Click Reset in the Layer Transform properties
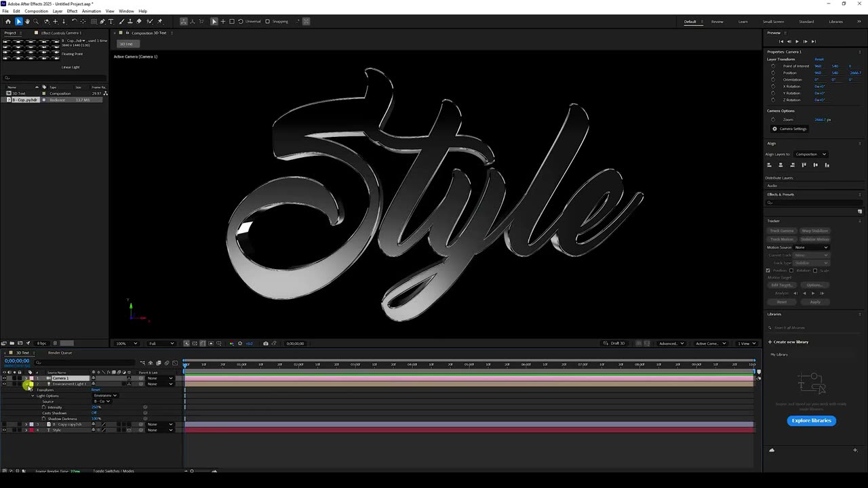868x488 pixels. (819, 59)
